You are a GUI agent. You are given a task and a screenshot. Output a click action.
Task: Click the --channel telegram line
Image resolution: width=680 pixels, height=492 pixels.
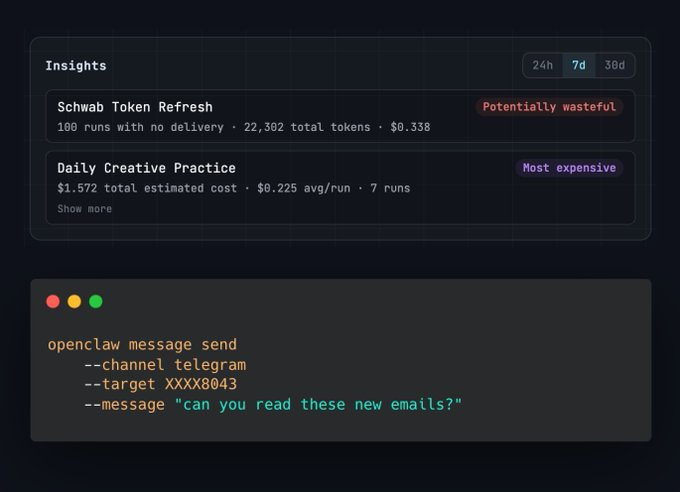pyautogui.click(x=165, y=365)
